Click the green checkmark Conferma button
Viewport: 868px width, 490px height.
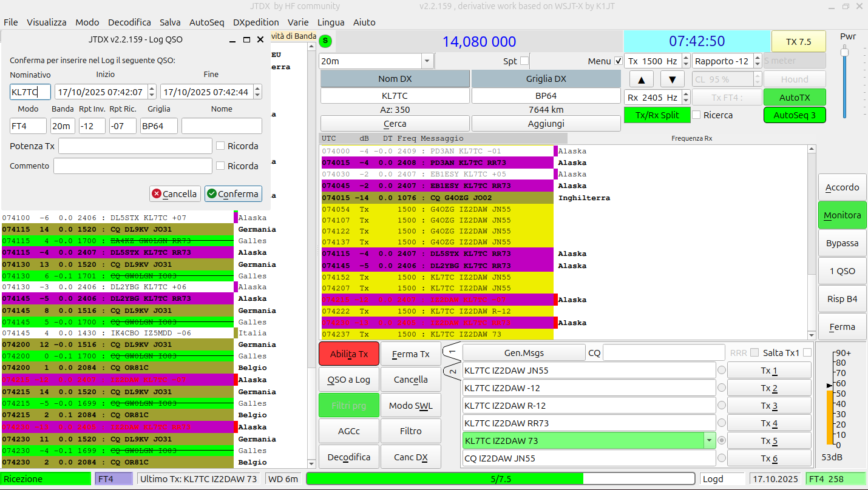click(x=233, y=193)
